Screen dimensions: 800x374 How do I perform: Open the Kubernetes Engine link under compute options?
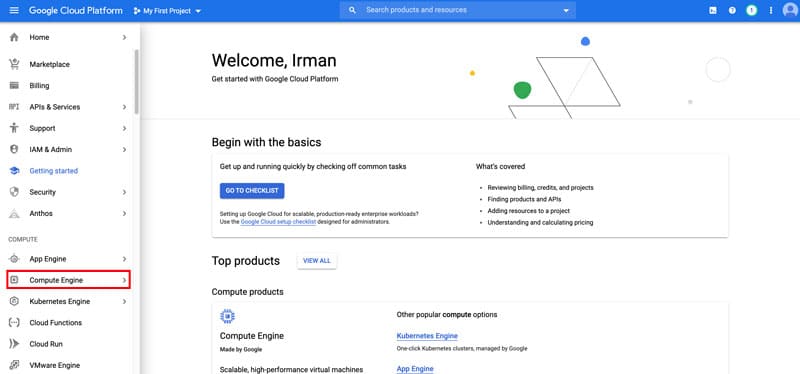pos(427,336)
